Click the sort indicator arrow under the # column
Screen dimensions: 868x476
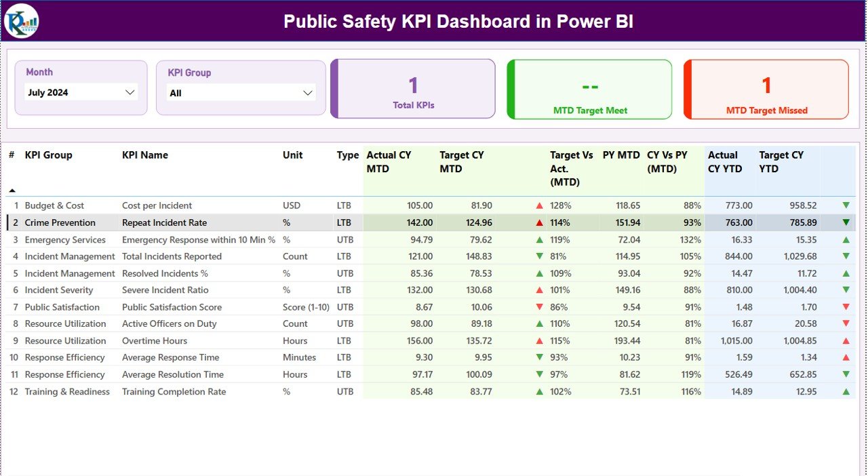tap(12, 191)
